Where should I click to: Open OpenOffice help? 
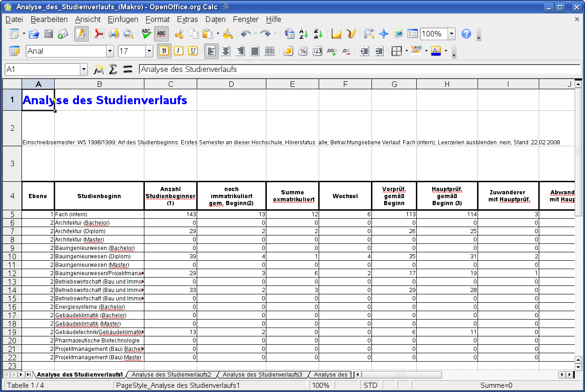tap(466, 34)
